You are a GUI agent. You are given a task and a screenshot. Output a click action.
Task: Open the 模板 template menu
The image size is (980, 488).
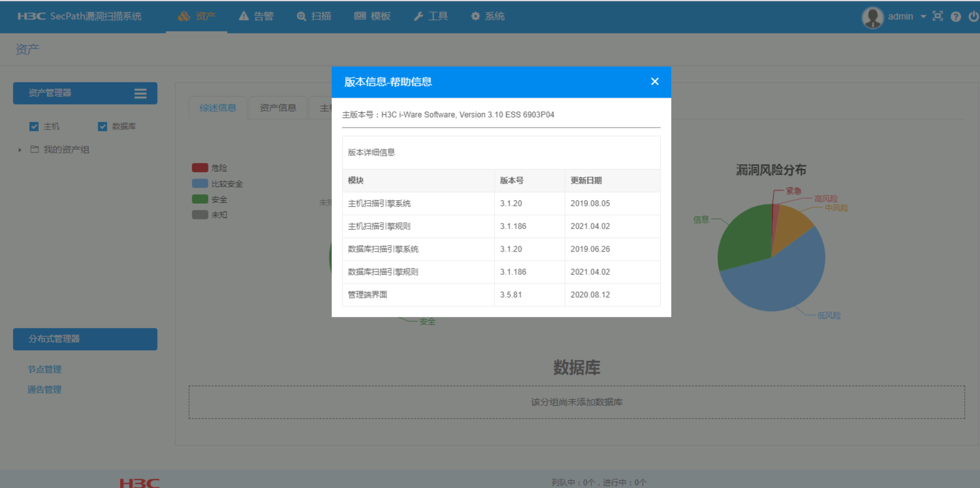(x=372, y=16)
